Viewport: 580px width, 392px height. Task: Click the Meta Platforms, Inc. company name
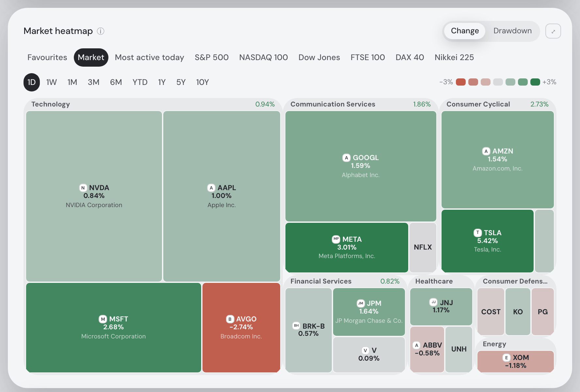(347, 256)
